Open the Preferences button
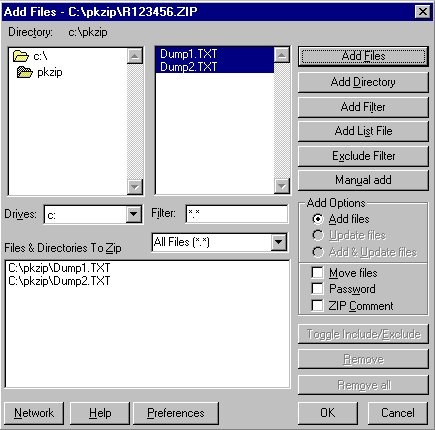 pyautogui.click(x=176, y=413)
